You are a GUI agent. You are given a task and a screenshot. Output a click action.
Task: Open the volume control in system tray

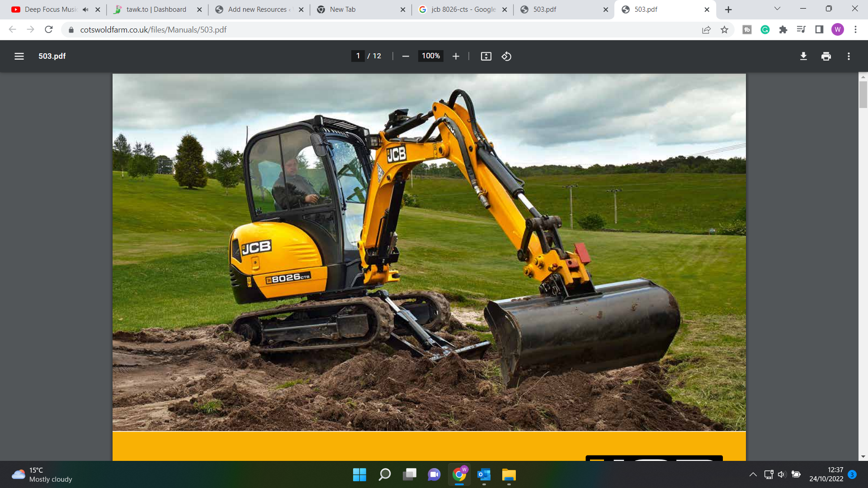click(x=782, y=474)
